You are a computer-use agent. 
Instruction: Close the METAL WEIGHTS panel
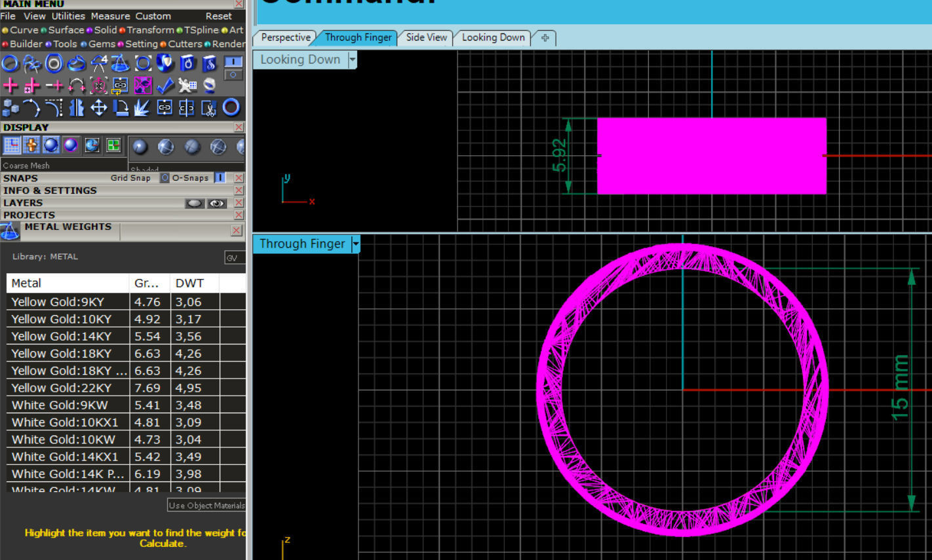tap(237, 231)
